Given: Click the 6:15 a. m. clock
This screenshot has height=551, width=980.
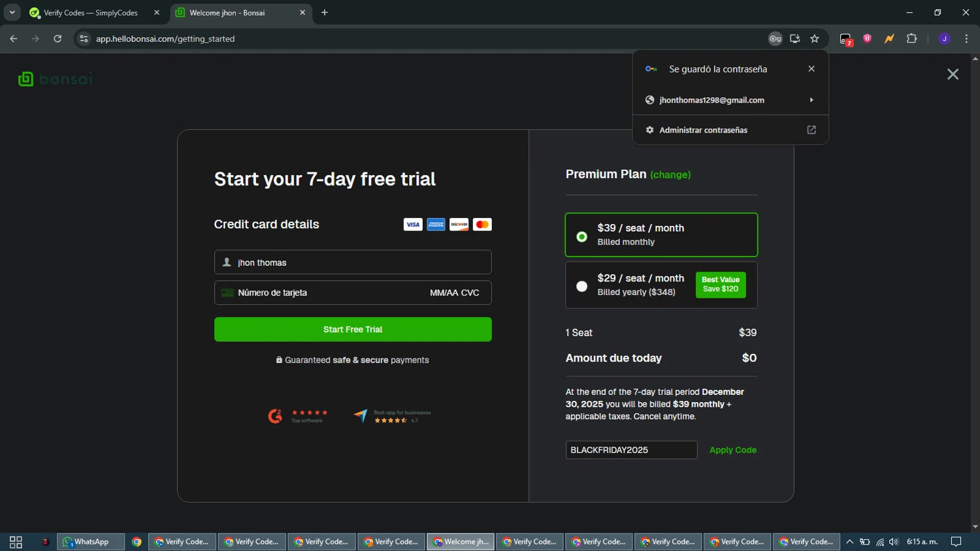Looking at the screenshot, I should [x=922, y=542].
